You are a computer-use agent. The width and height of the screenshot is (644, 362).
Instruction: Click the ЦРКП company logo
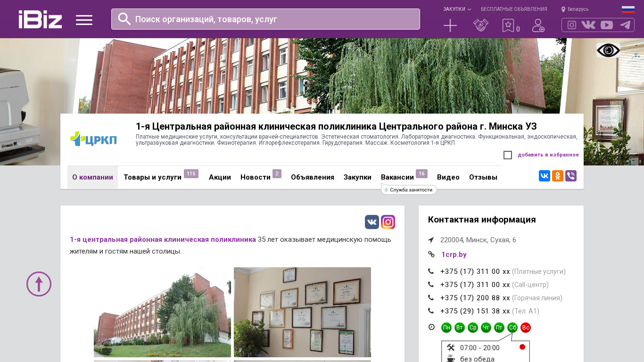point(93,139)
